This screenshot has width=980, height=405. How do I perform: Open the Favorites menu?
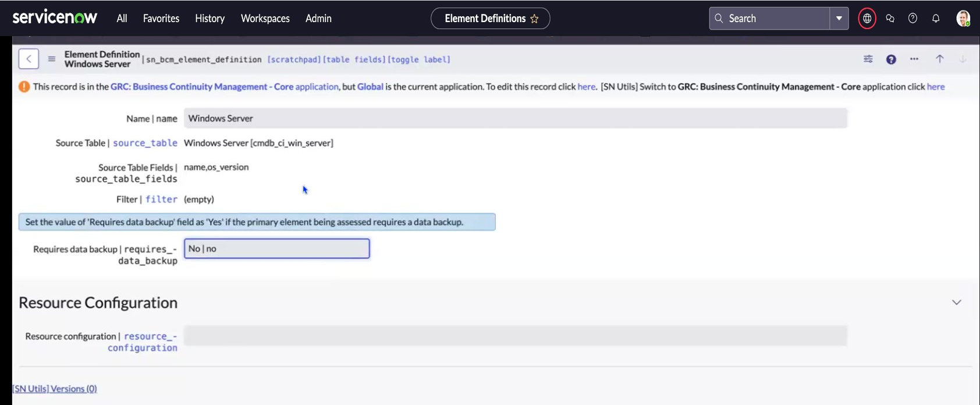[161, 19]
